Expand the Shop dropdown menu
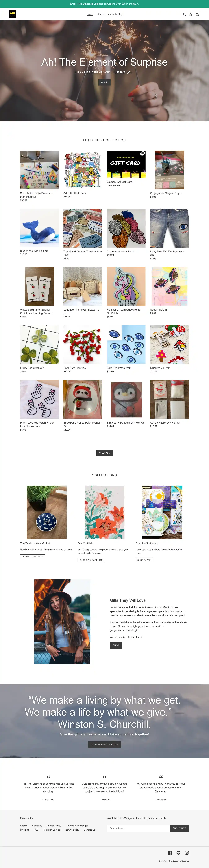 (x=100, y=14)
